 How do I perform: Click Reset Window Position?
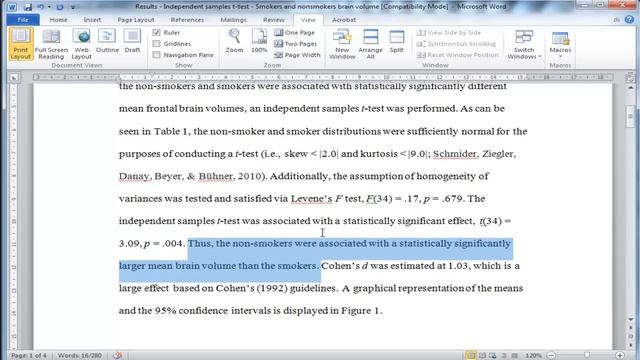point(458,55)
